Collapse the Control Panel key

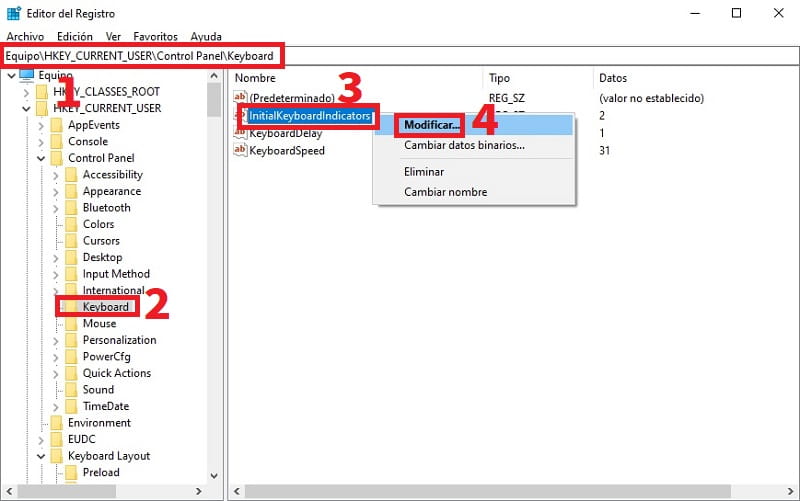pos(41,158)
